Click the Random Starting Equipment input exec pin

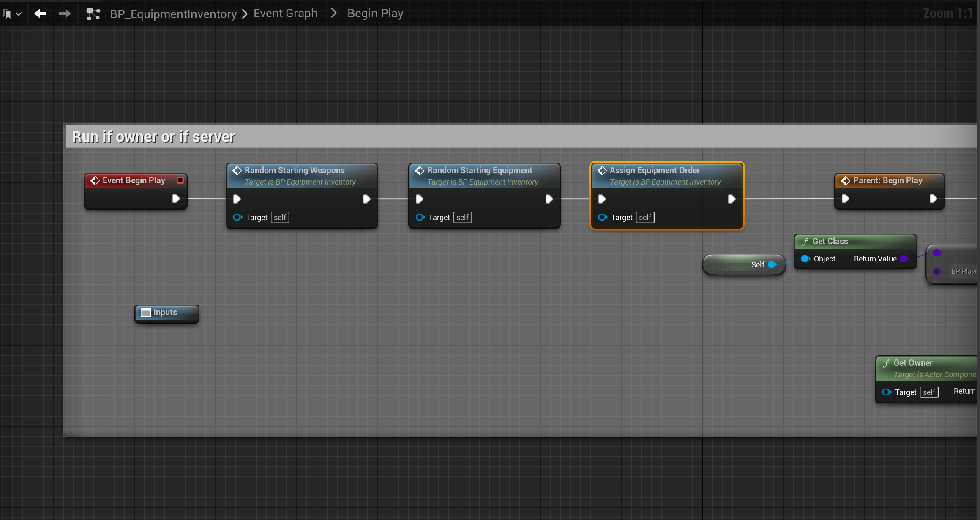click(419, 199)
